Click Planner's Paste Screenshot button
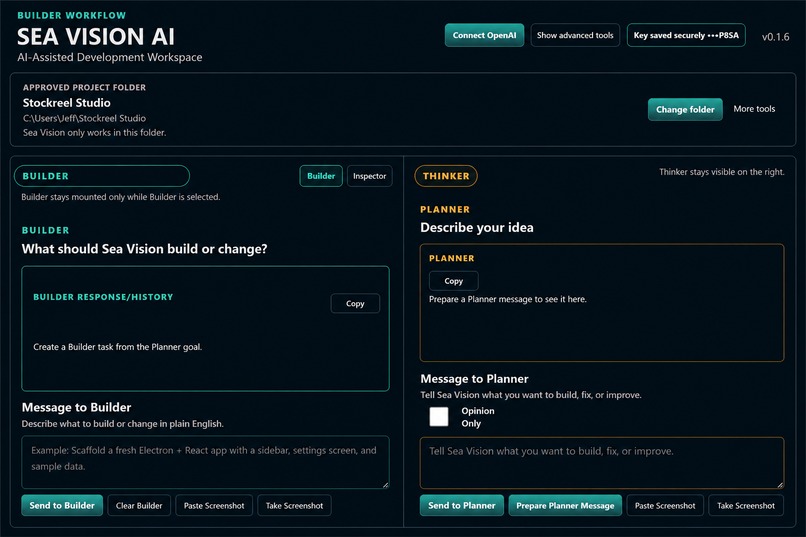Image resolution: width=806 pixels, height=537 pixels. tap(665, 506)
